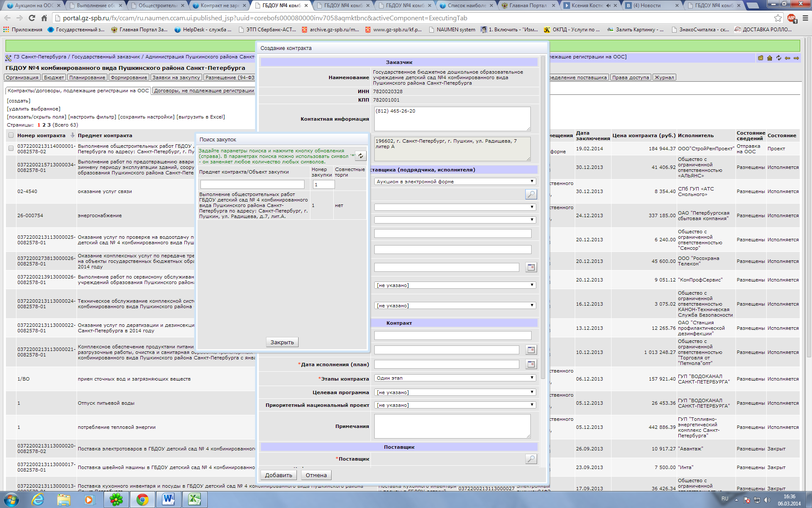Image resolution: width=812 pixels, height=508 pixels.
Task: Open the Бюджет tab
Action: tap(54, 77)
